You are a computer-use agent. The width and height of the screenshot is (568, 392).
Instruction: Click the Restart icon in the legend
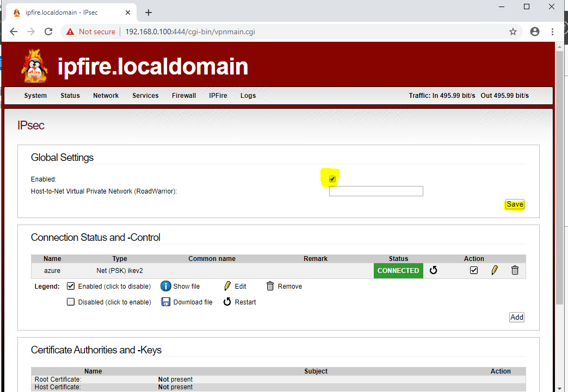[x=227, y=302]
